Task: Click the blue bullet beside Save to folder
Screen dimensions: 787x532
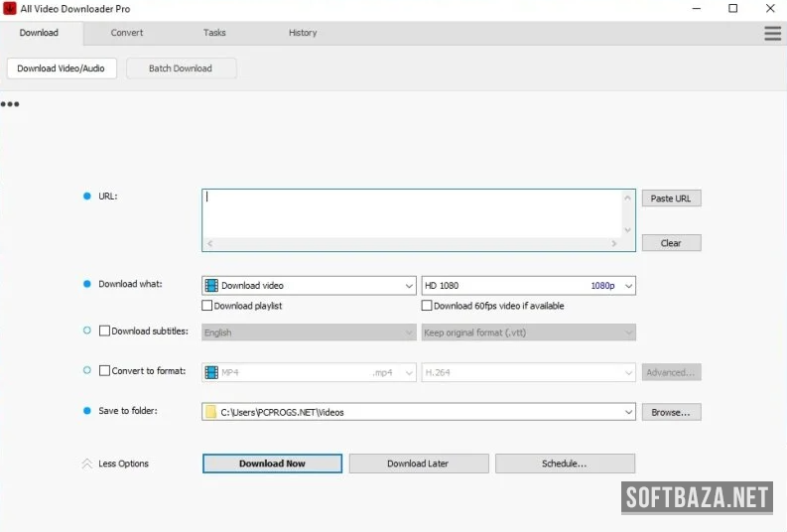Action: (x=87, y=411)
